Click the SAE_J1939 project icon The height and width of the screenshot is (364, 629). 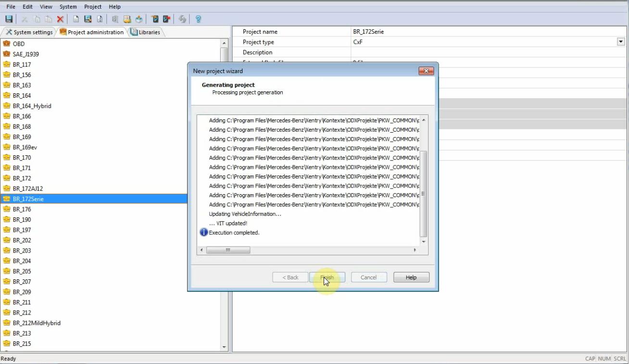point(7,54)
